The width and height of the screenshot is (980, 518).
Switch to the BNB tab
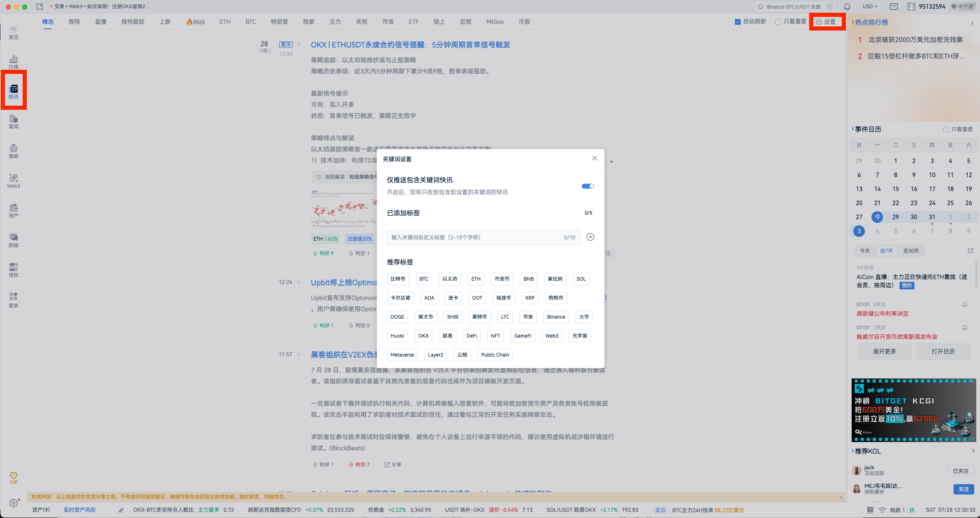[x=195, y=22]
